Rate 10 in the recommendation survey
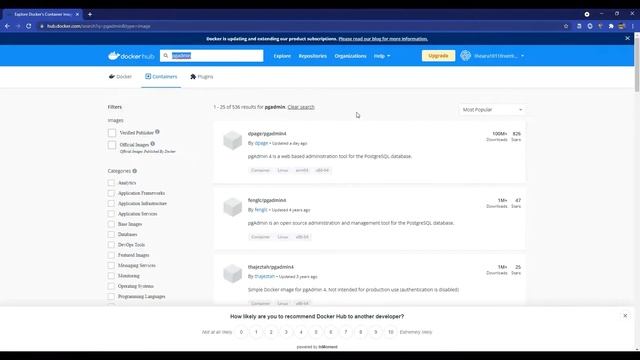This screenshot has height=360, width=640. click(391, 332)
